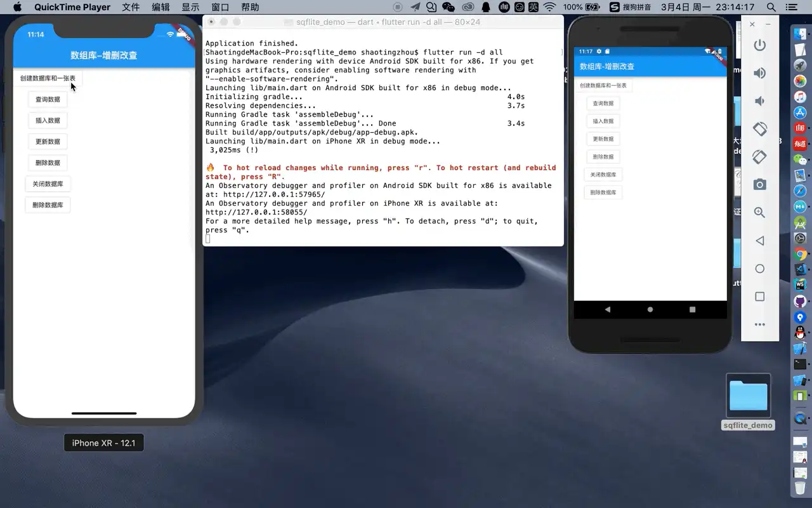Image resolution: width=812 pixels, height=508 pixels.
Task: Click the Wi-Fi status icon in the menu bar
Action: tap(549, 7)
